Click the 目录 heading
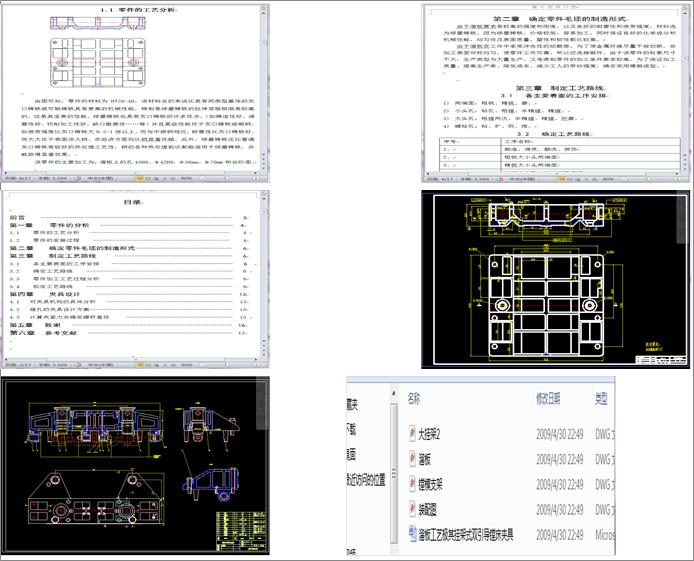Screen dimensions: 694x561 click(133, 202)
